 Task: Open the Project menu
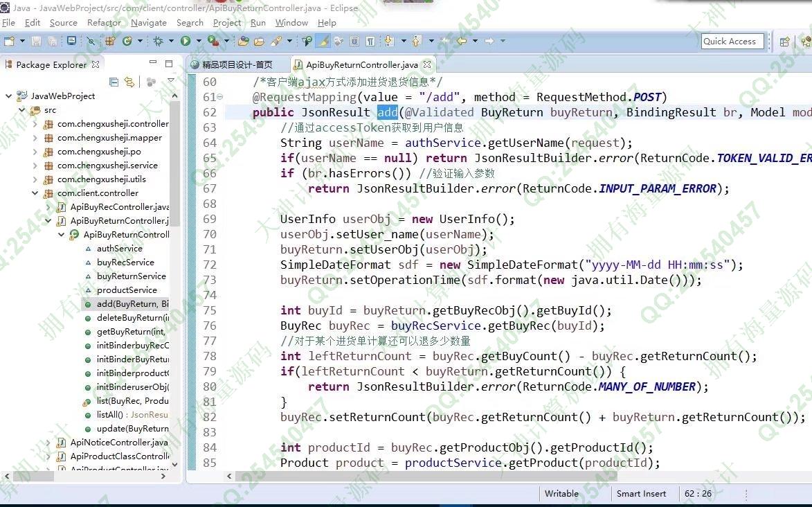click(227, 23)
